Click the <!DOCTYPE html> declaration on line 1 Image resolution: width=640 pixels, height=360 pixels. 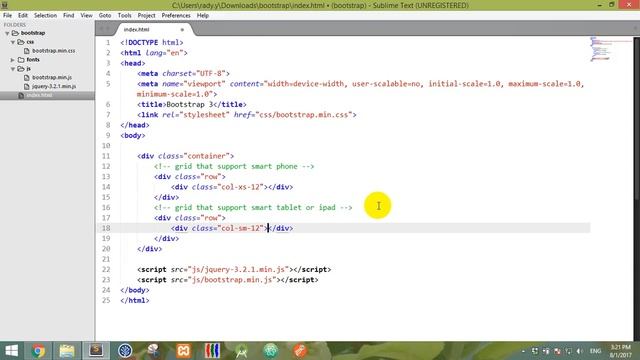pos(152,42)
